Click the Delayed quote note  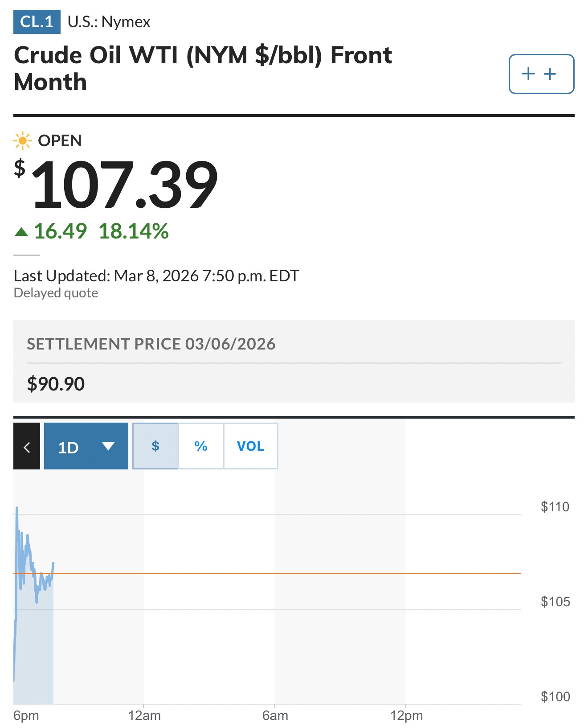pos(56,293)
